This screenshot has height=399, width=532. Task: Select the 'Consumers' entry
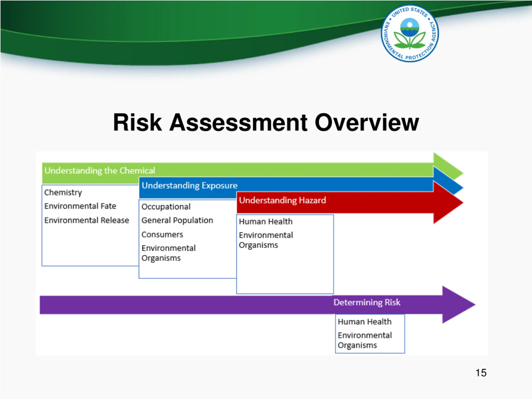click(162, 234)
